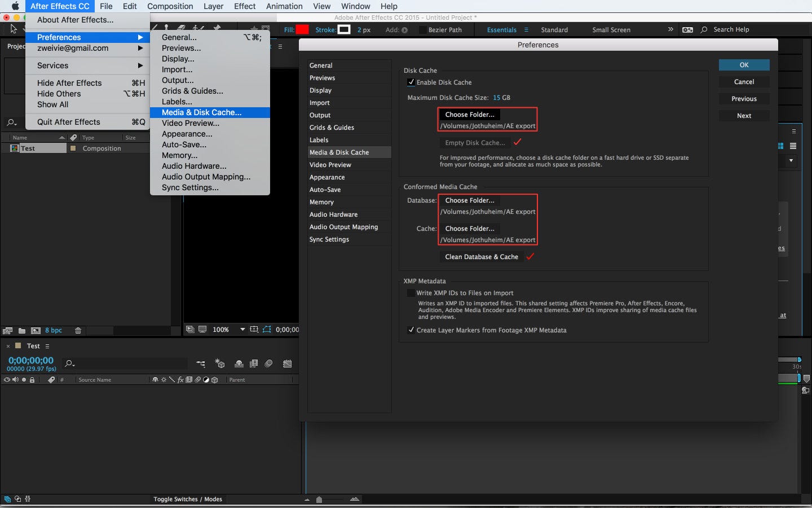
Task: Click the Next button in Preferences
Action: [744, 116]
